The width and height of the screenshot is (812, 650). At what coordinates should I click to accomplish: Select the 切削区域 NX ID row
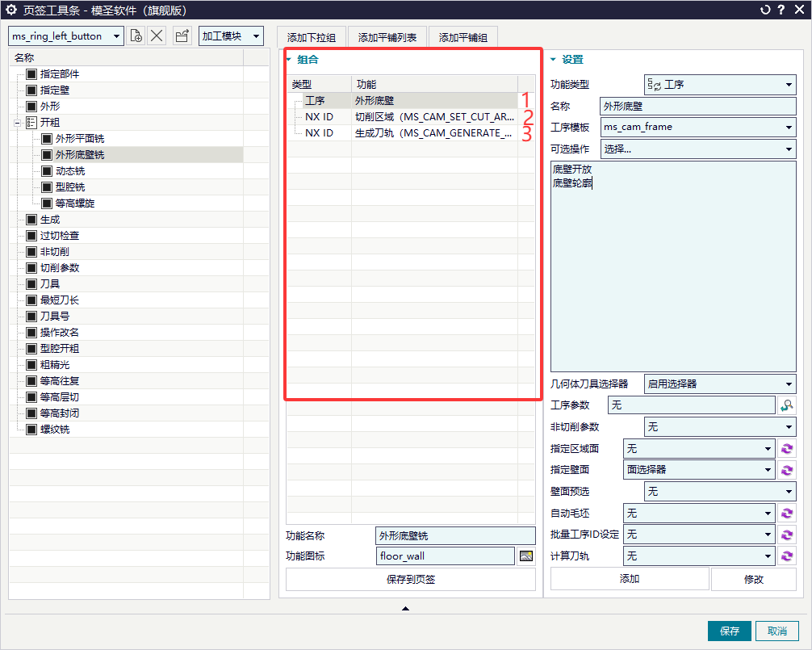403,117
